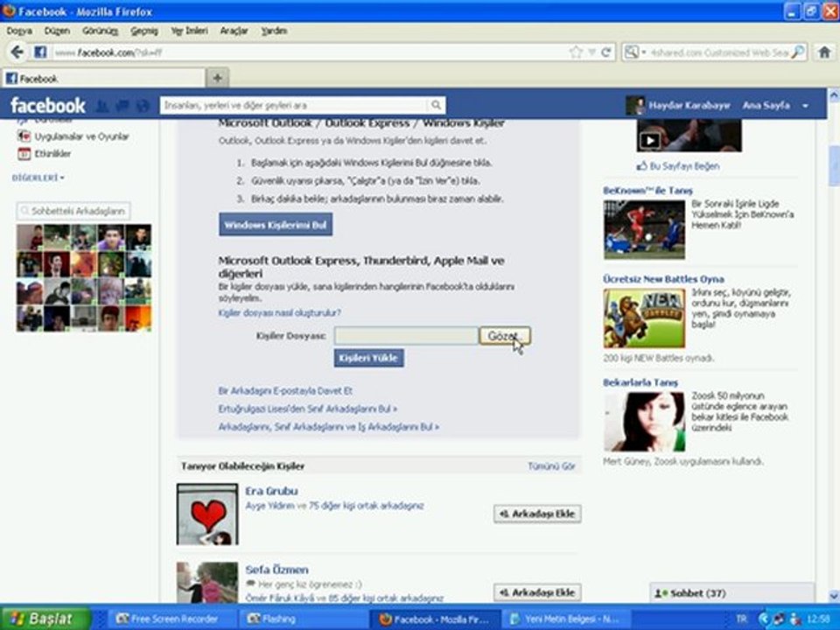Open the Dosya menu

click(x=19, y=31)
